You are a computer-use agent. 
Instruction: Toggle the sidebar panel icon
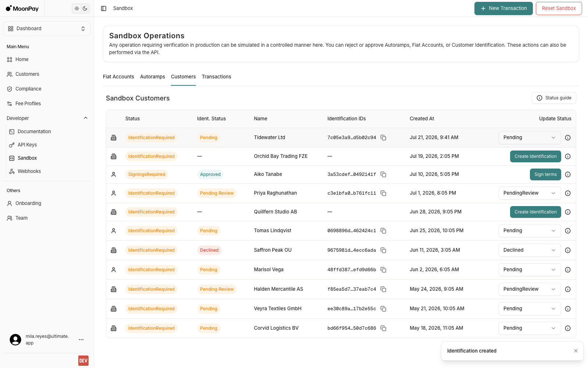point(104,8)
